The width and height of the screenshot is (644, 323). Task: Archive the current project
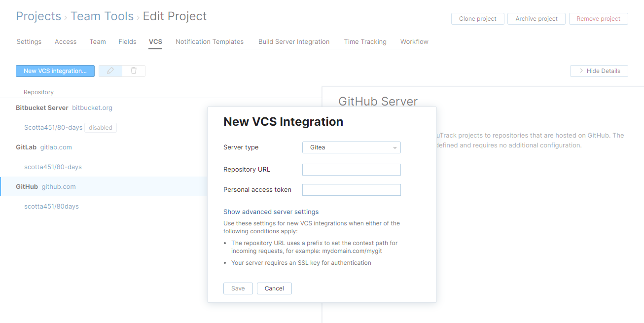click(x=536, y=18)
